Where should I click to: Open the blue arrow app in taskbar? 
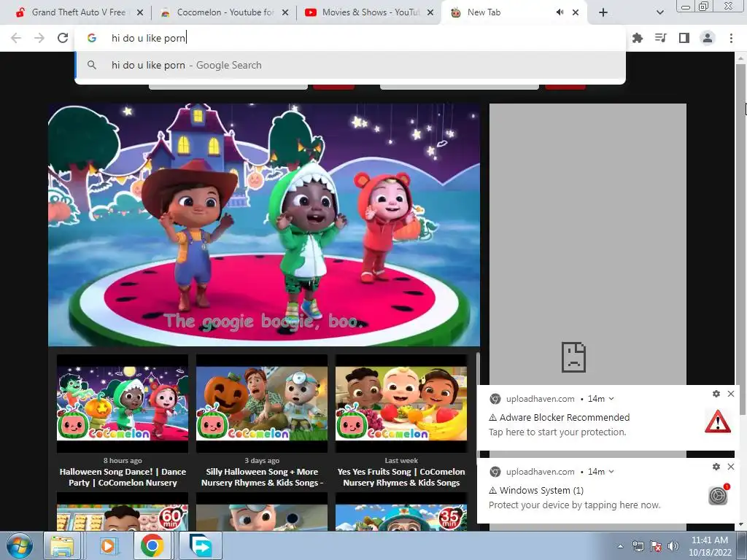201,545
